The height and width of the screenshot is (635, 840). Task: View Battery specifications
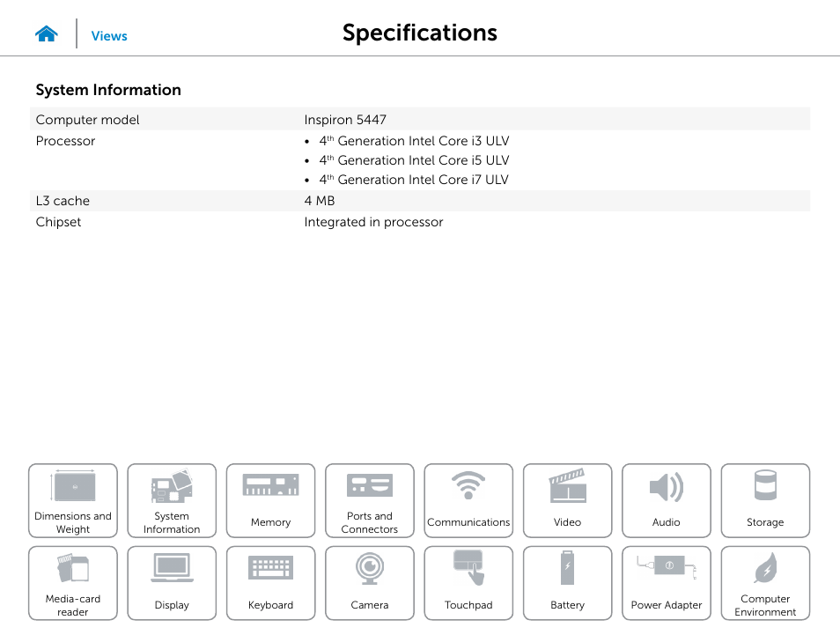click(x=567, y=583)
